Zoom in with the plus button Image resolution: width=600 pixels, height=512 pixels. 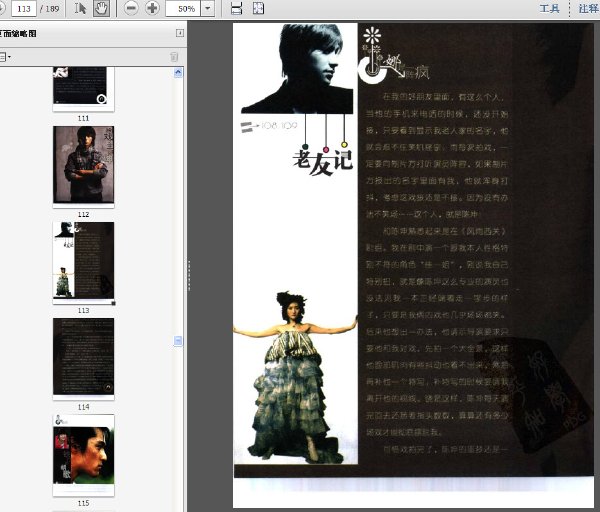(x=152, y=8)
